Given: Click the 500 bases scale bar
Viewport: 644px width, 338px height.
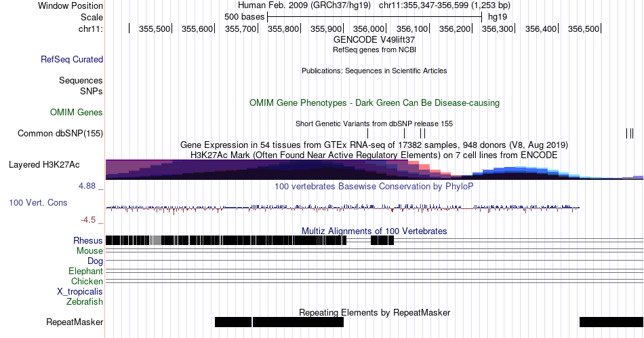Looking at the screenshot, I should tap(374, 17).
